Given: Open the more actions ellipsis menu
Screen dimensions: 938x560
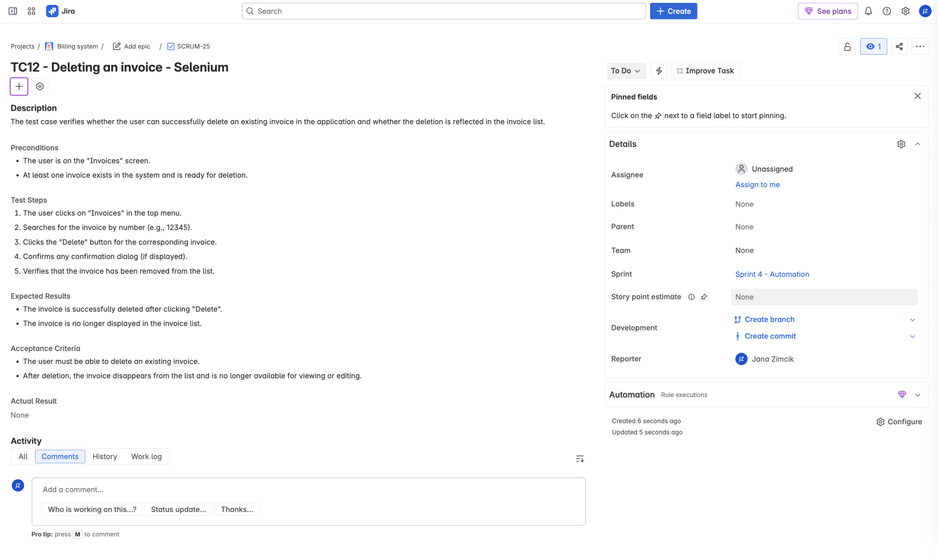Looking at the screenshot, I should [920, 46].
